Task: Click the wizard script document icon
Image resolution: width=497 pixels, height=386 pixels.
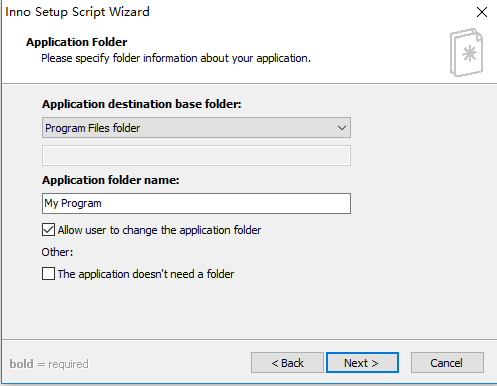Action: coord(467,52)
